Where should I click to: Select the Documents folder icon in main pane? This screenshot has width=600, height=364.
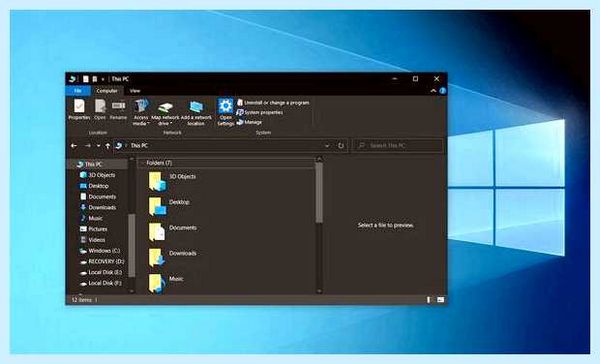(157, 232)
